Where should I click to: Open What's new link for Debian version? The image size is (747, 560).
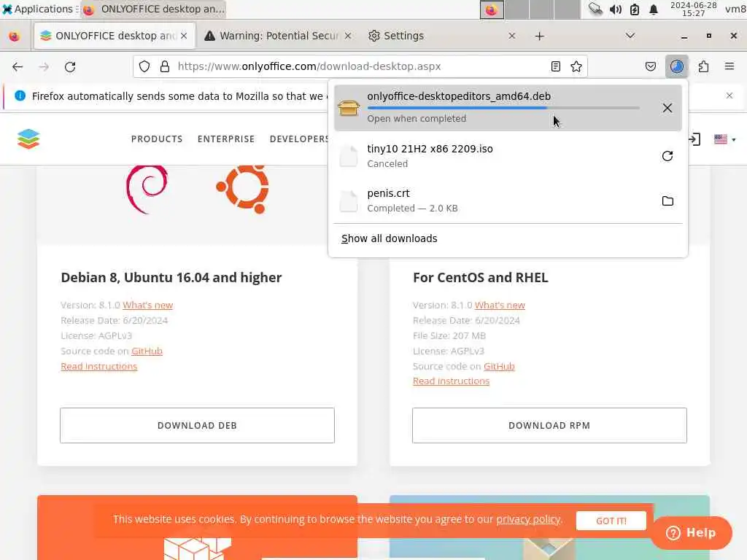tap(147, 306)
